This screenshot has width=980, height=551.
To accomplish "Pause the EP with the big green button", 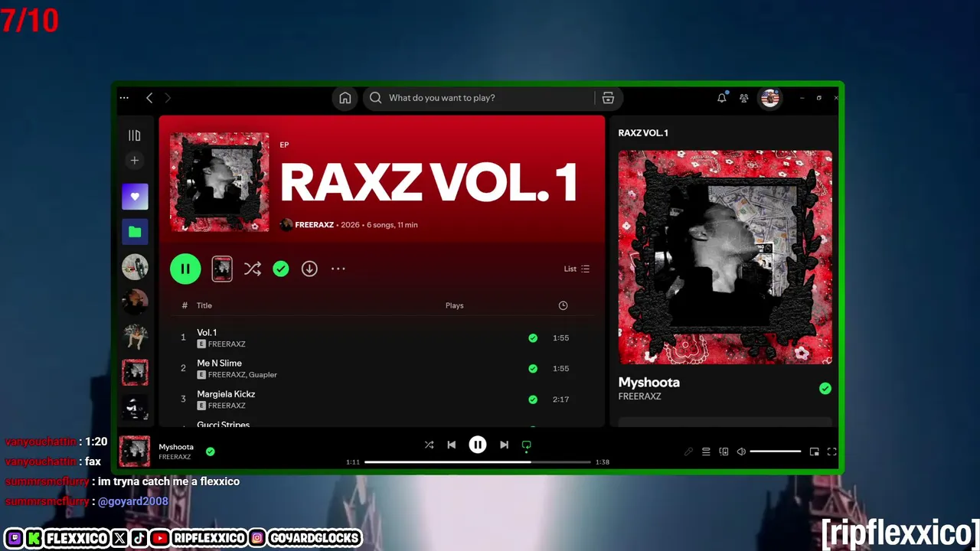I will pos(185,269).
